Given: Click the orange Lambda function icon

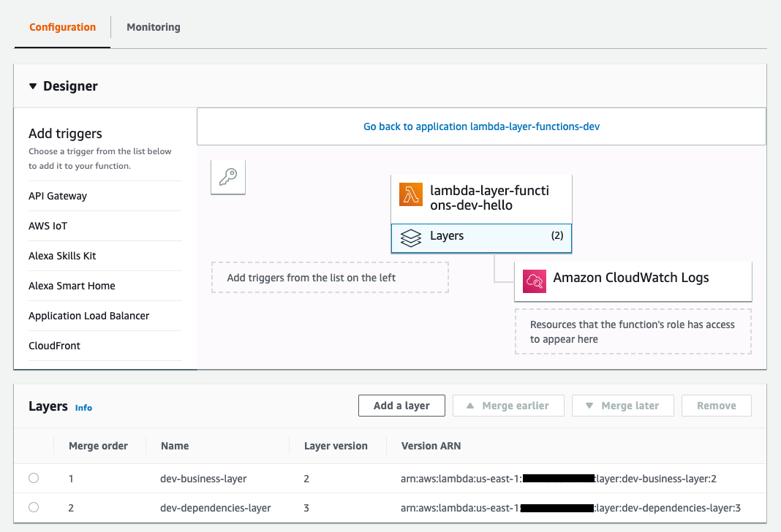Looking at the screenshot, I should 411,195.
